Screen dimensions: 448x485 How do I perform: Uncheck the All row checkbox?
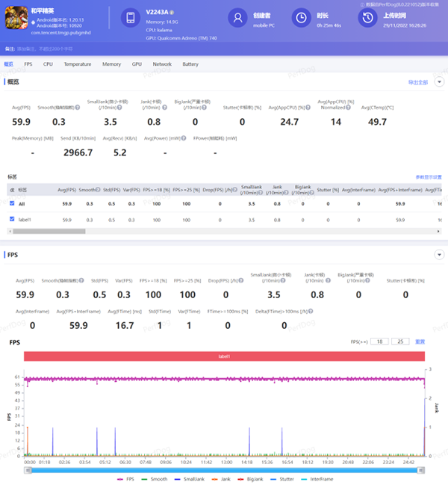(12, 203)
